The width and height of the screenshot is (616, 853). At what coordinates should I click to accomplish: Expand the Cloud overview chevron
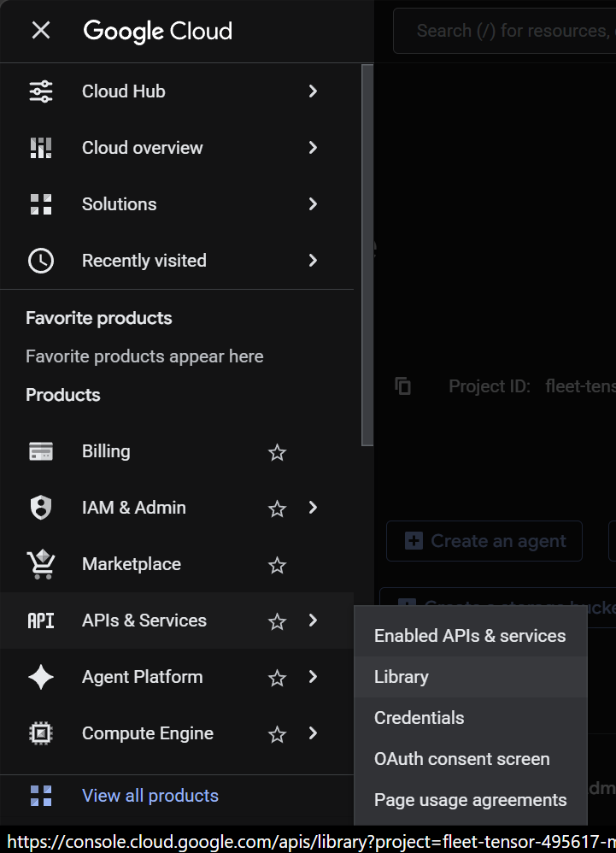pos(313,147)
